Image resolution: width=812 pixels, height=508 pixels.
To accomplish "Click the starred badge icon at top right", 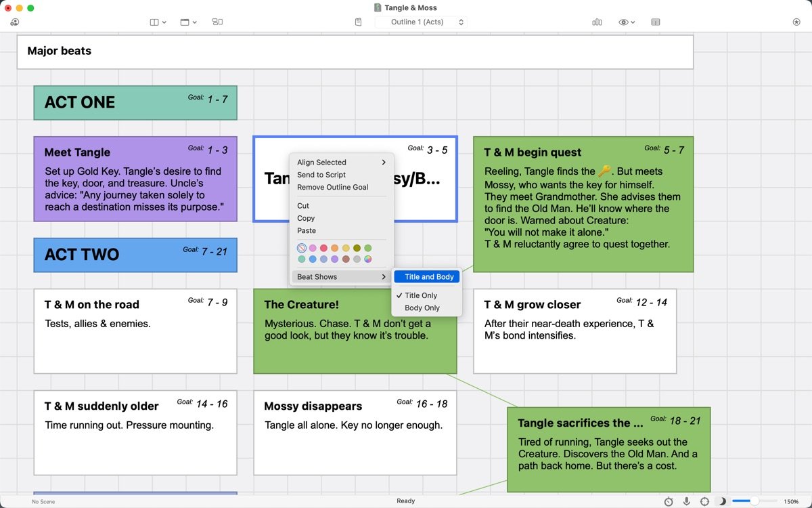I will 796,22.
